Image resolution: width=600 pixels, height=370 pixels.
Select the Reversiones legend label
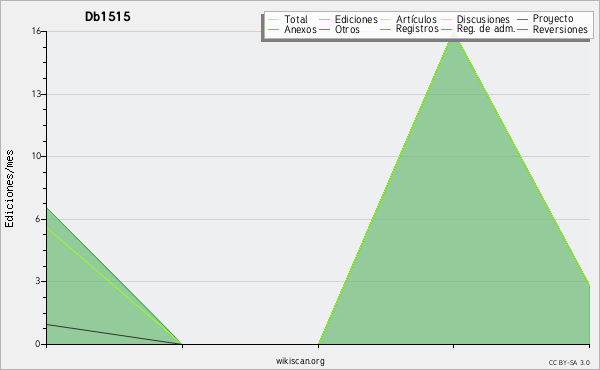pyautogui.click(x=560, y=29)
